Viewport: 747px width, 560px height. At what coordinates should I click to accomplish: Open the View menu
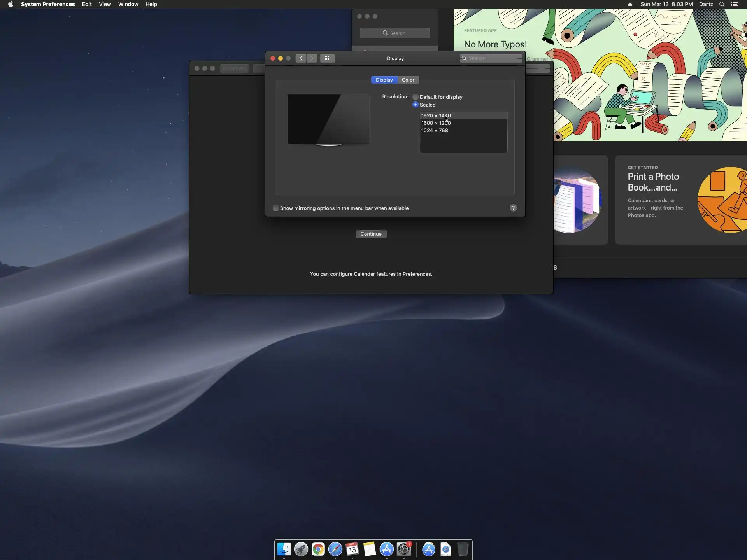point(105,4)
